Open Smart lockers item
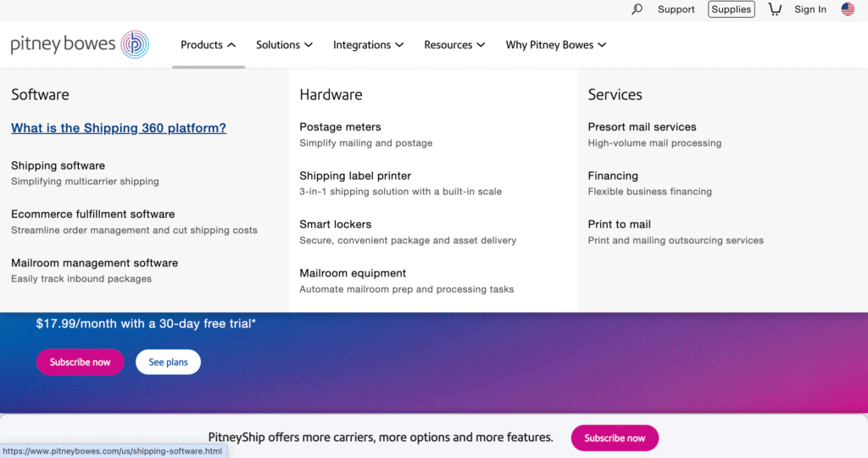Screen dimensions: 868x458 (336, 224)
